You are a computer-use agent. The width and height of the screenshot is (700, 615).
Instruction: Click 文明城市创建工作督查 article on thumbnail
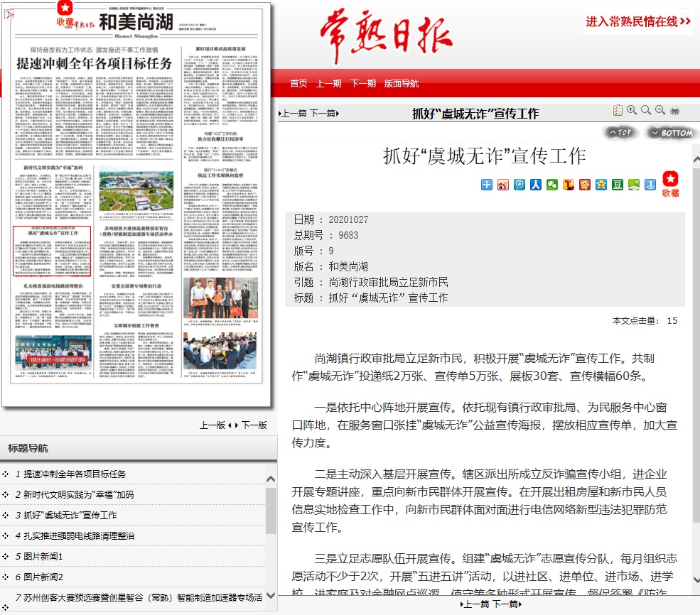[x=136, y=350]
